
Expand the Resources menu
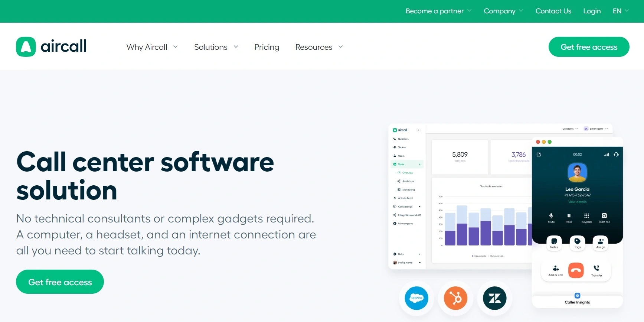click(x=319, y=47)
